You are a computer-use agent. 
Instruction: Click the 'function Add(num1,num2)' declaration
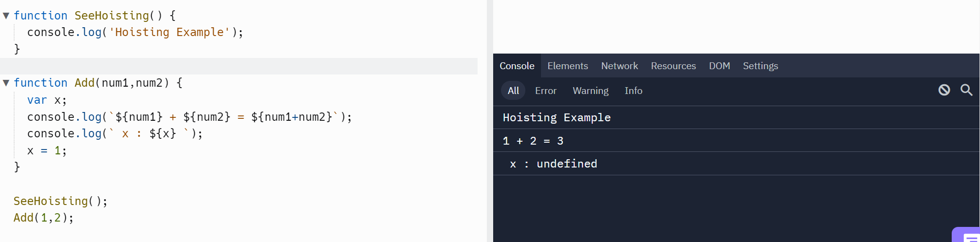(98, 83)
